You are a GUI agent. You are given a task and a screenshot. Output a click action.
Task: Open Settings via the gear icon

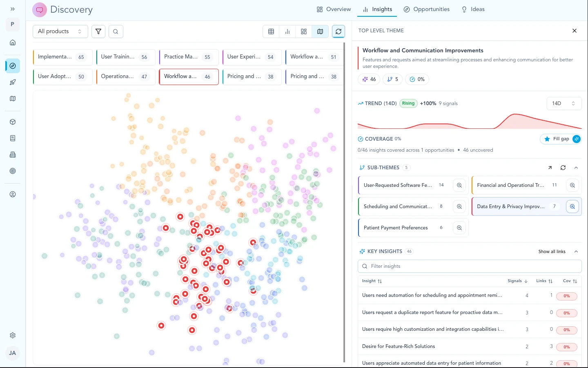pos(12,335)
